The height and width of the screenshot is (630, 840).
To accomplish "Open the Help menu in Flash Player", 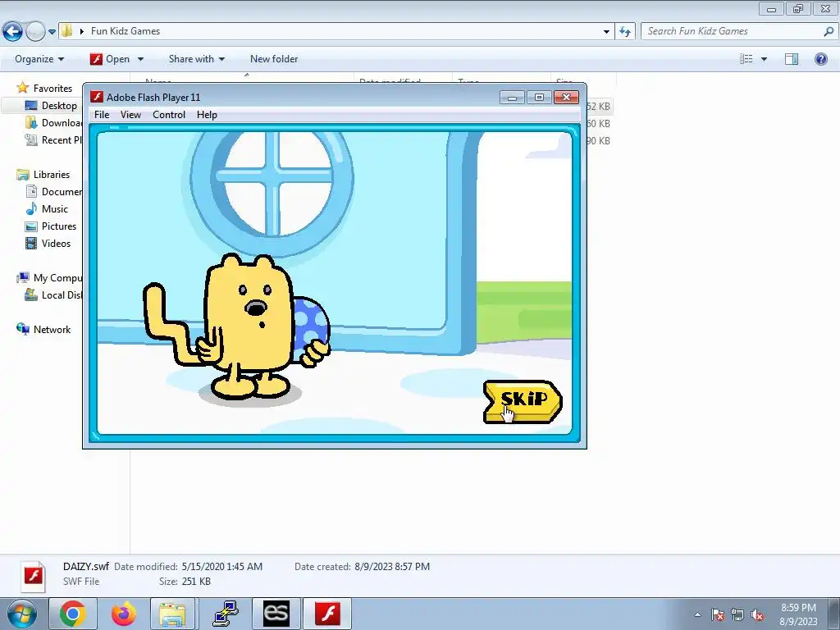I will 207,115.
